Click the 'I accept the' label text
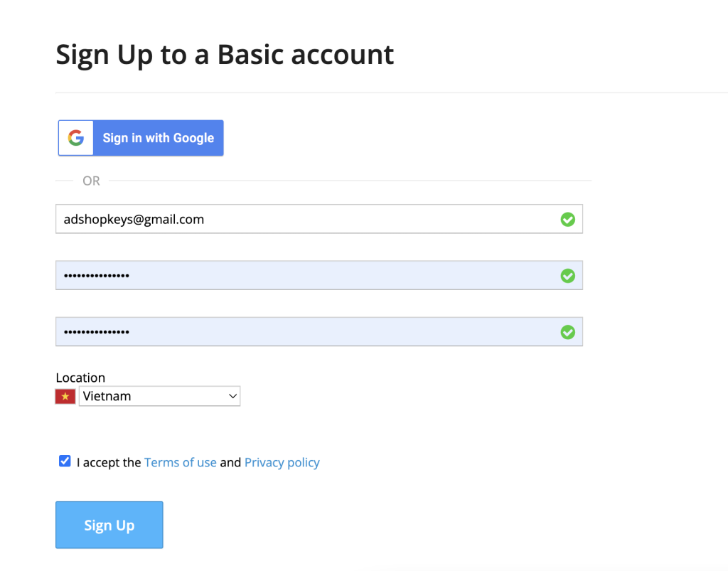 point(109,462)
